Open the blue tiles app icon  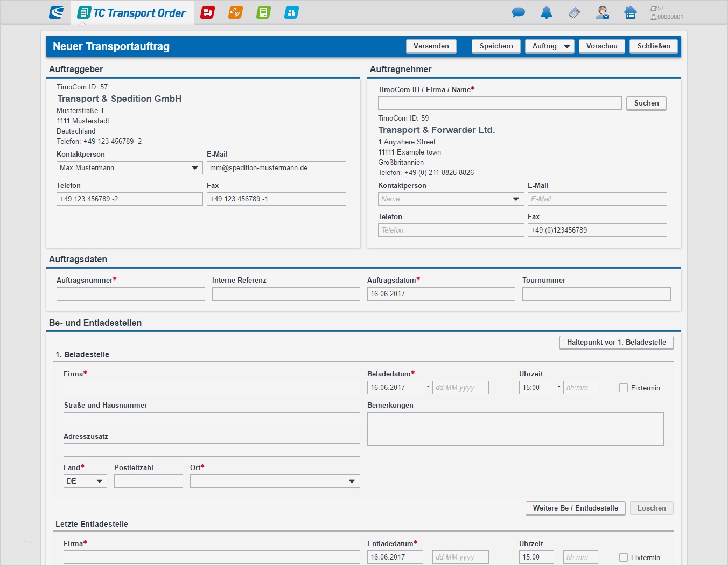(x=291, y=12)
